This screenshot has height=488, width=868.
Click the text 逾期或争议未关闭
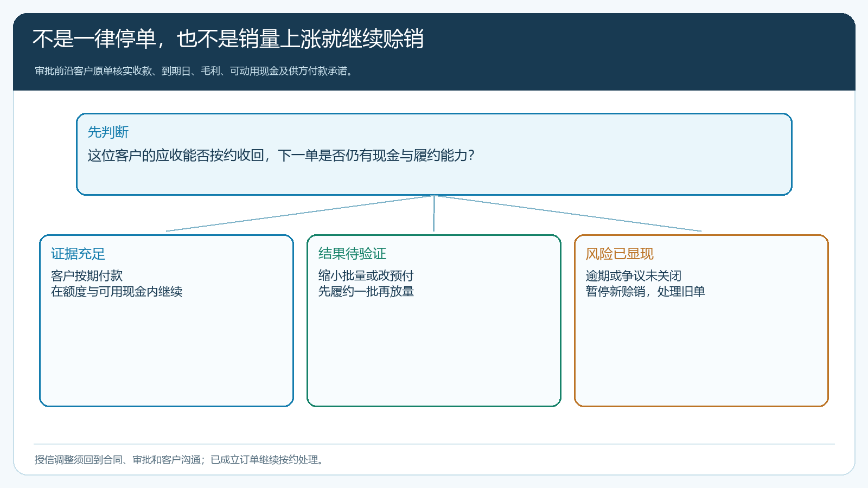[x=634, y=276]
